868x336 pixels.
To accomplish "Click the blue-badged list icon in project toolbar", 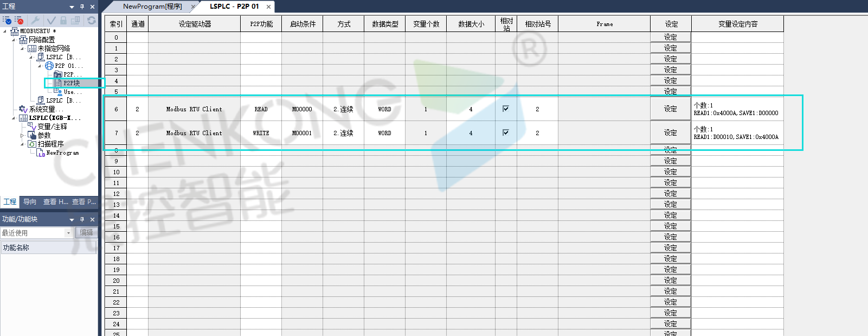I will click(x=7, y=20).
